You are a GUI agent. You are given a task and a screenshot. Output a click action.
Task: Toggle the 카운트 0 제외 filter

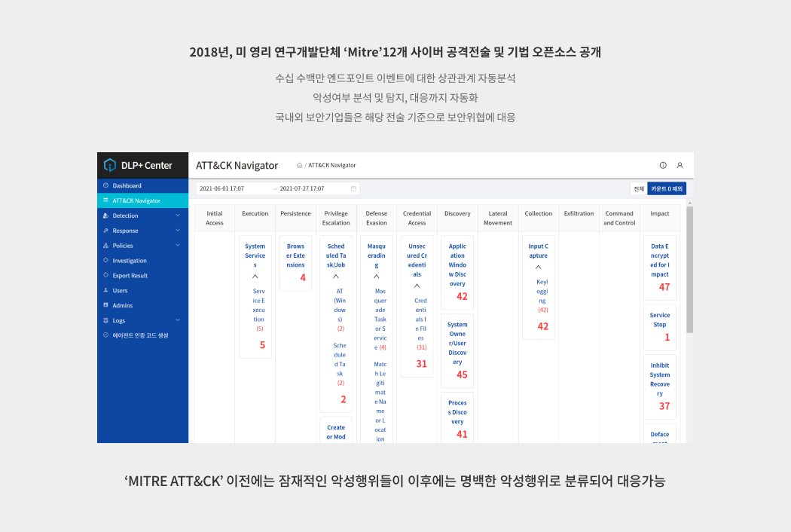click(667, 188)
